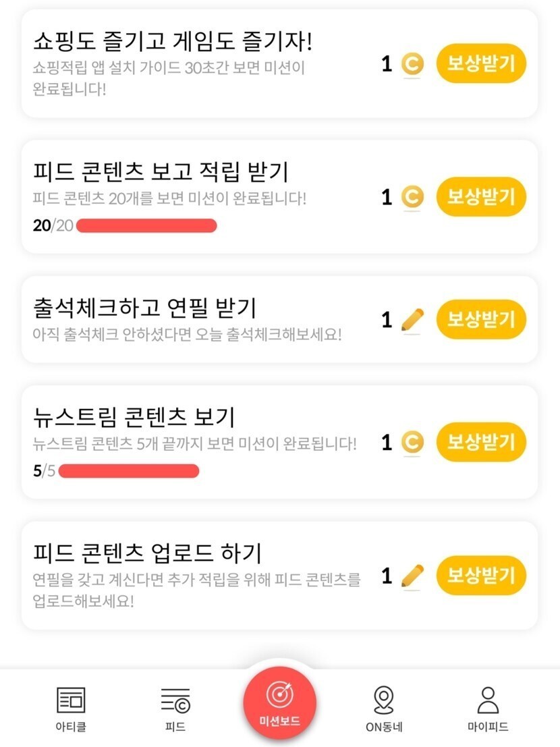
Task: Click coin icon on 뉴스트림 콘텐츠 보기
Action: 412,443
